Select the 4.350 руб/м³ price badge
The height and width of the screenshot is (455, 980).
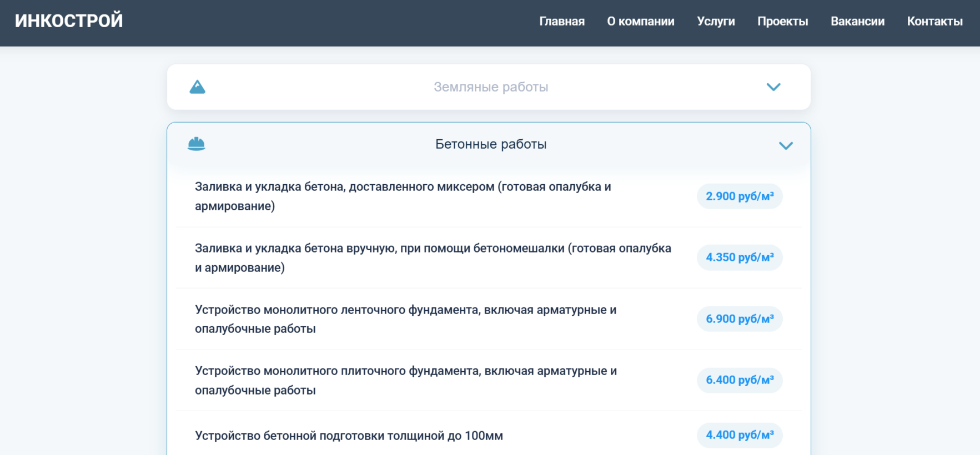[740, 257]
